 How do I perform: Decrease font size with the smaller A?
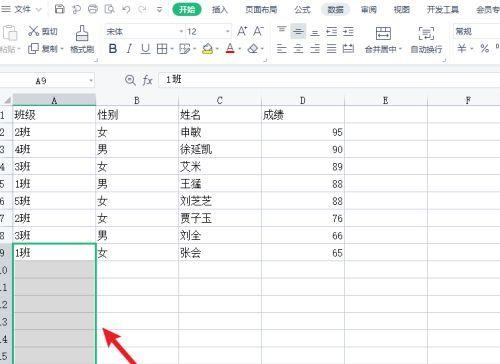[258, 32]
